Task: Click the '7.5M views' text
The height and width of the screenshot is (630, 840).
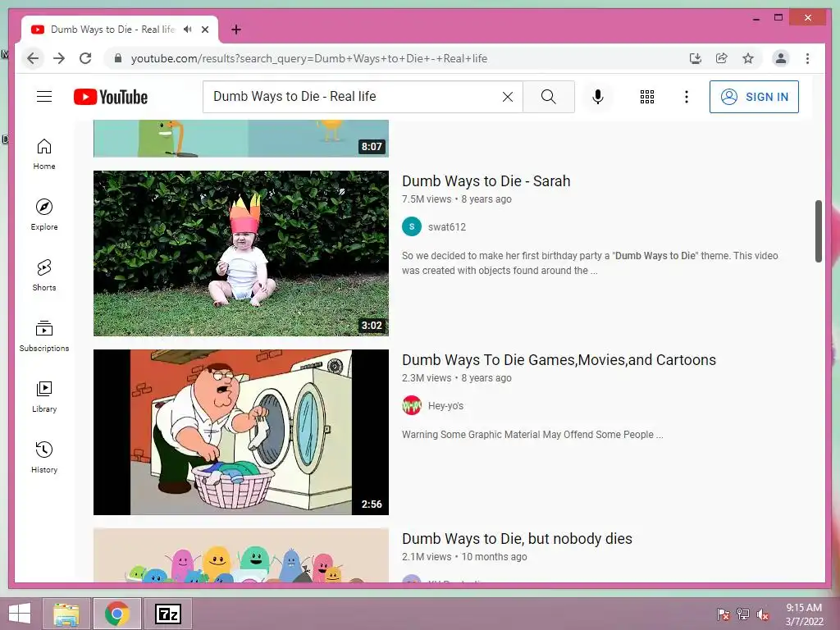Action: click(427, 199)
